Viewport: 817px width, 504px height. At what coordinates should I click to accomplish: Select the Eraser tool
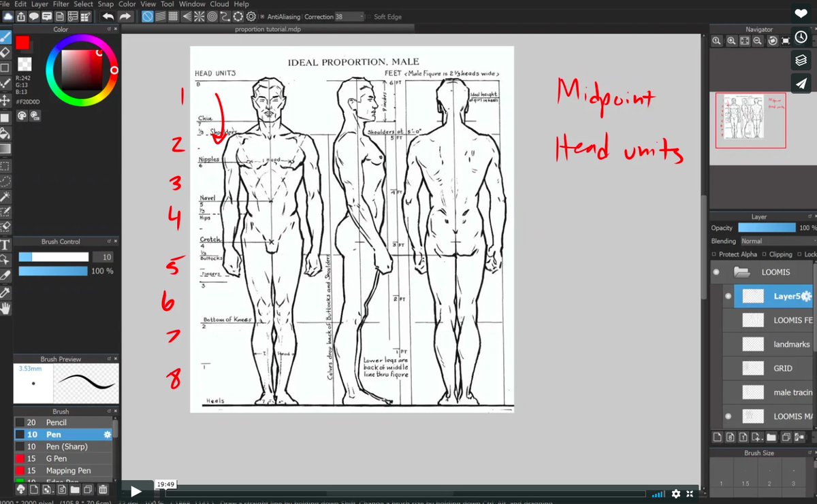tap(5, 52)
